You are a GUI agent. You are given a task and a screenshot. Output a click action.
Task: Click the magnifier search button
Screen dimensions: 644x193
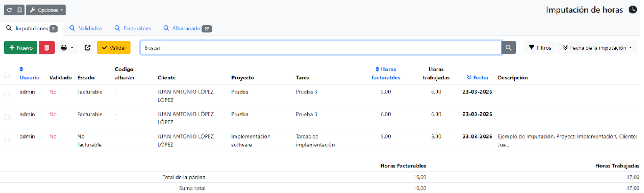pos(508,48)
